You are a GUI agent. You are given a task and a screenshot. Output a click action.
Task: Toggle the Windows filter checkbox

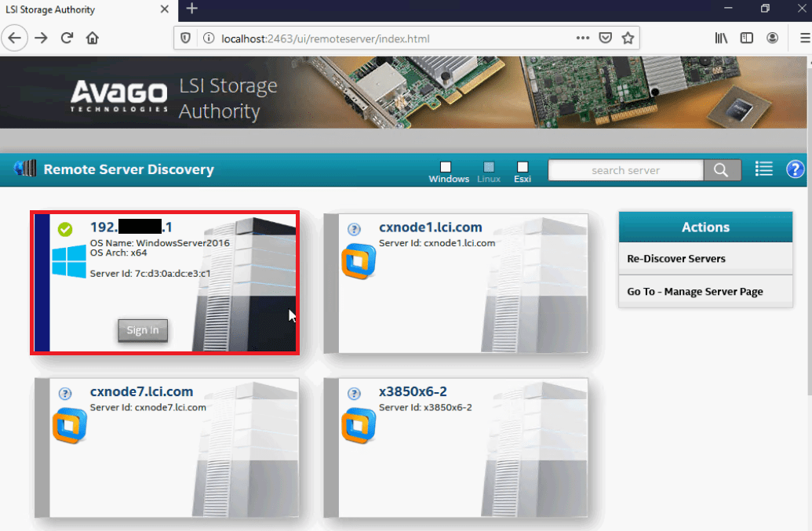[446, 166]
